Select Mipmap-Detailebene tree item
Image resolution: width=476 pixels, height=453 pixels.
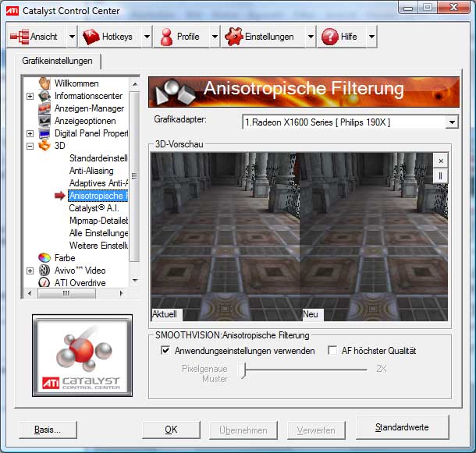(x=98, y=221)
